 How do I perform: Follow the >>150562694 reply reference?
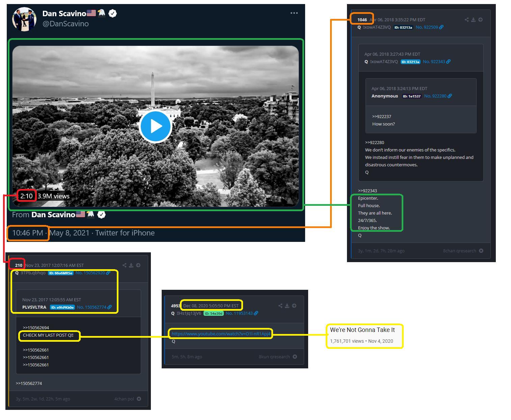point(36,328)
